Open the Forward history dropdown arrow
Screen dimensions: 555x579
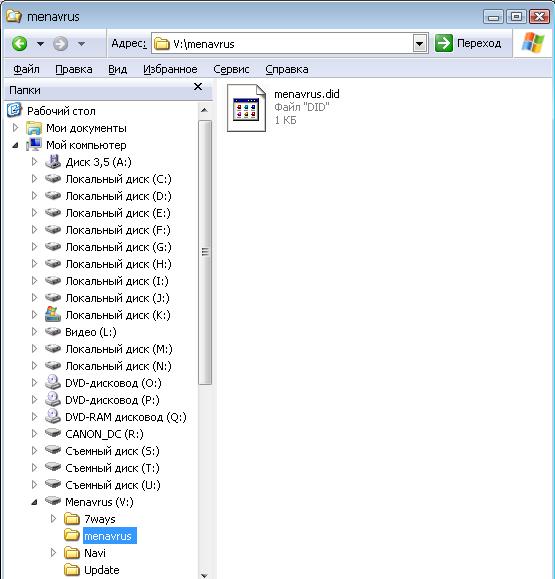pyautogui.click(x=82, y=44)
